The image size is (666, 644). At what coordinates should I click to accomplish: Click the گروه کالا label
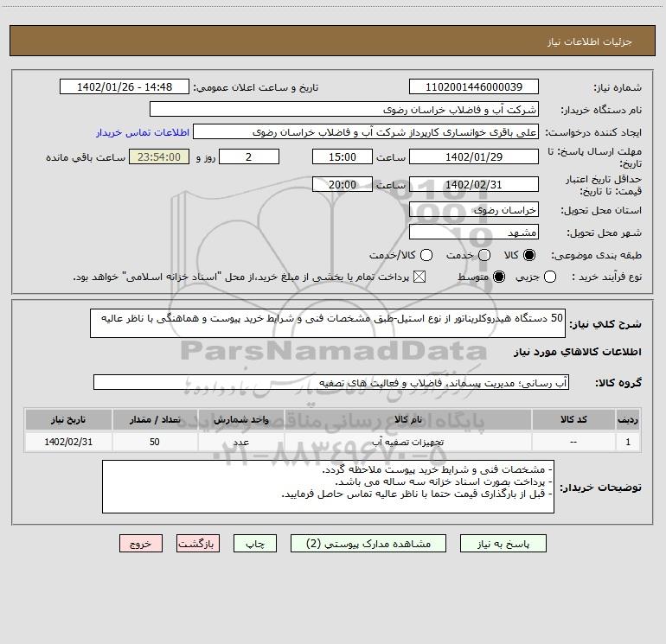(618, 383)
